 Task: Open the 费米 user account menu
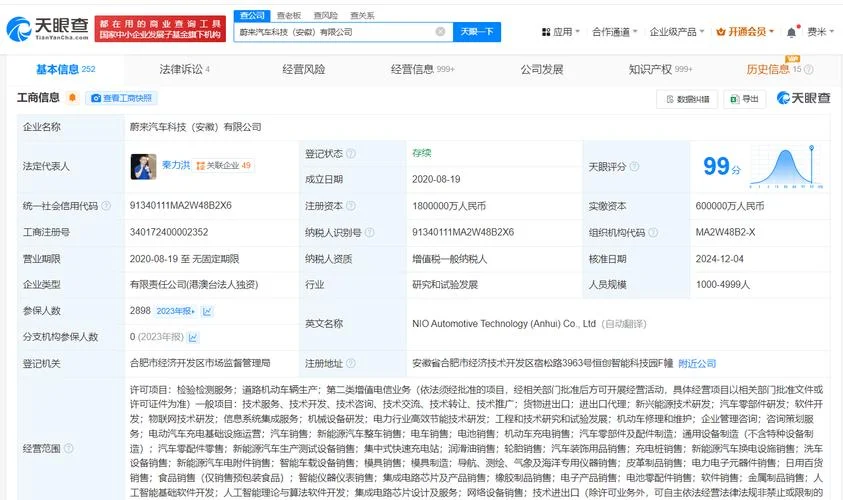click(x=820, y=32)
